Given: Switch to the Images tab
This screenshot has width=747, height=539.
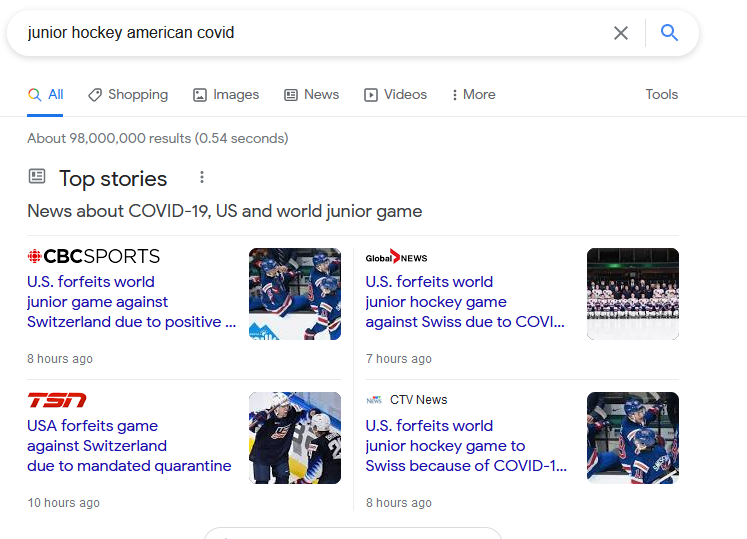Looking at the screenshot, I should (x=226, y=94).
